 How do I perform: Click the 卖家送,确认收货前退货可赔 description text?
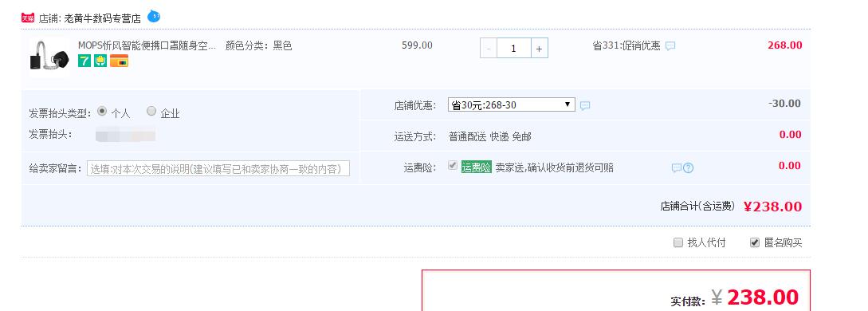coord(554,167)
